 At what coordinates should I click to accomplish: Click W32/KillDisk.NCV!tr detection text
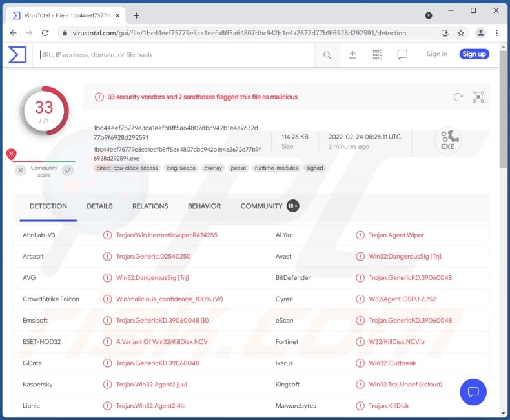click(397, 342)
